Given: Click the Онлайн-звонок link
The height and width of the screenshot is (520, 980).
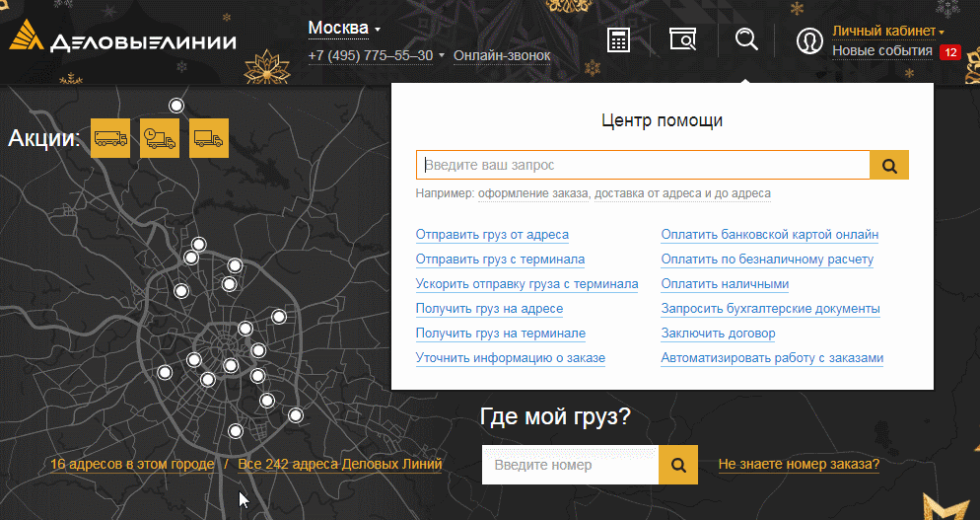Looking at the screenshot, I should click(x=502, y=55).
